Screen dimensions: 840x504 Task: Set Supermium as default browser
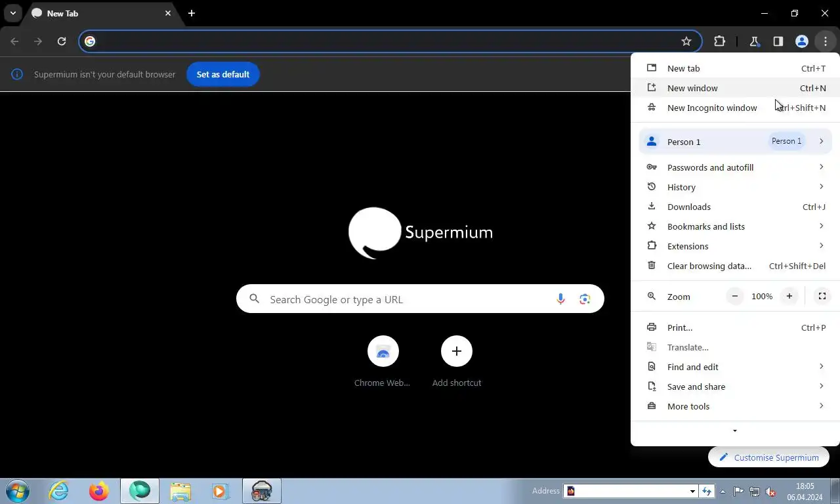point(223,74)
